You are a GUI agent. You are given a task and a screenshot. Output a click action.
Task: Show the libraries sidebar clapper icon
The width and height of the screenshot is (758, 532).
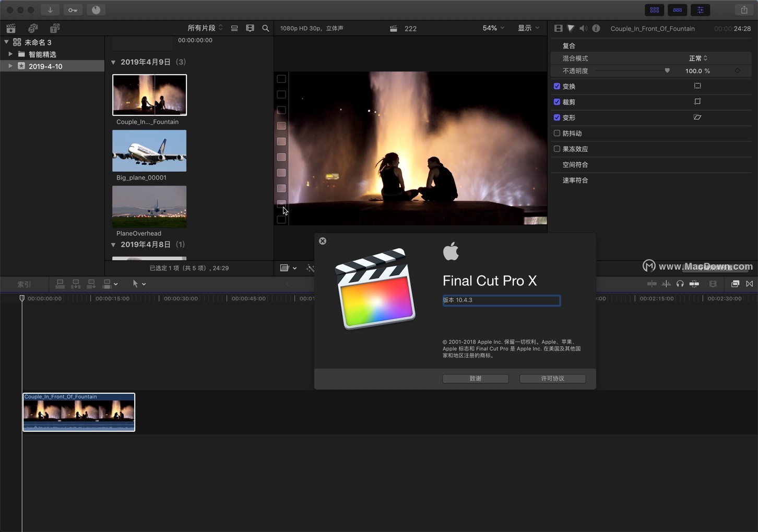pos(11,28)
